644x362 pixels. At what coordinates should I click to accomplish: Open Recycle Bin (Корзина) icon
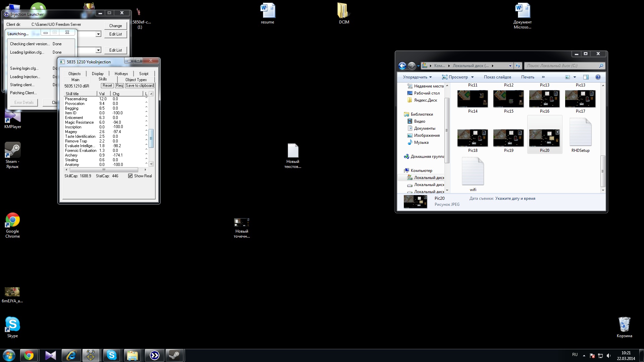click(624, 324)
